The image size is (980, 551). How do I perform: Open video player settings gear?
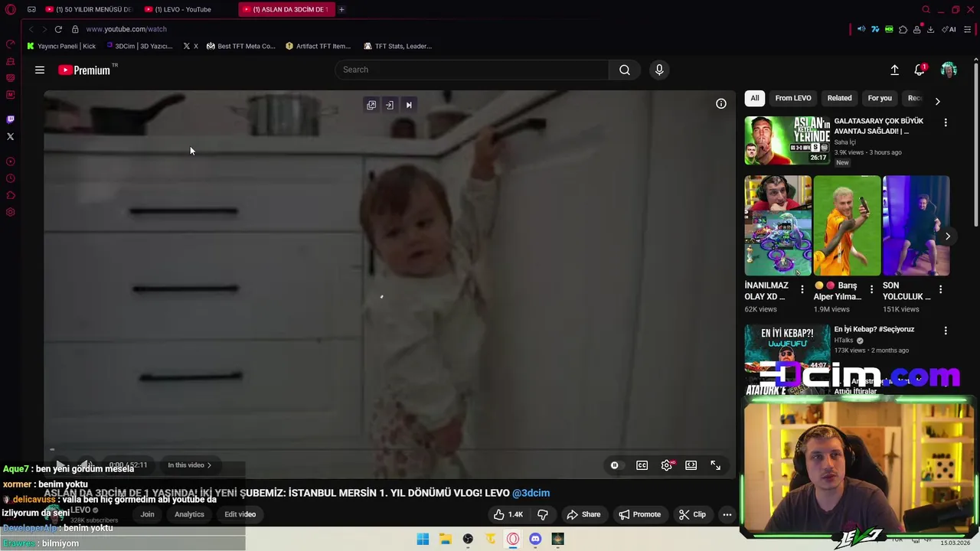pos(667,465)
